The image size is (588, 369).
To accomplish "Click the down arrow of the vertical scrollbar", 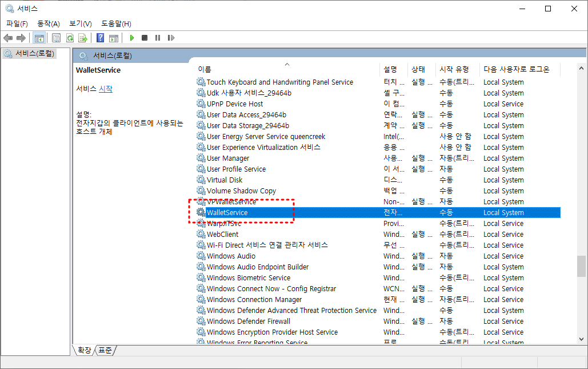I will click(581, 338).
